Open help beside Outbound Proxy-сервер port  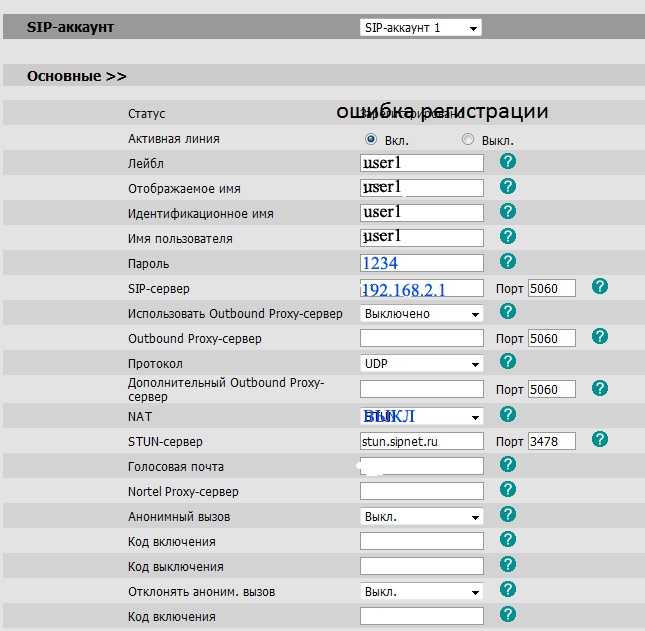coord(600,336)
